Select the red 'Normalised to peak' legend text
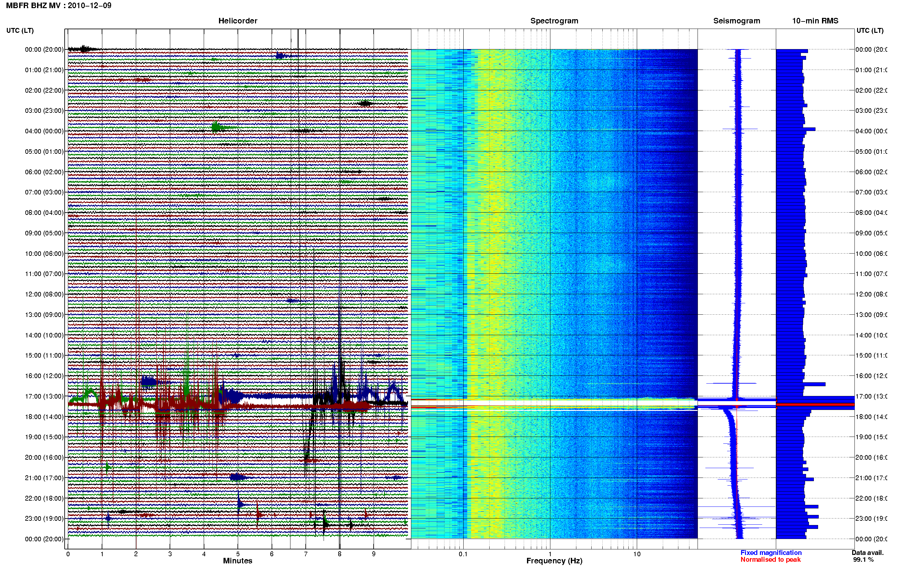This screenshot has width=924, height=578. (770, 560)
